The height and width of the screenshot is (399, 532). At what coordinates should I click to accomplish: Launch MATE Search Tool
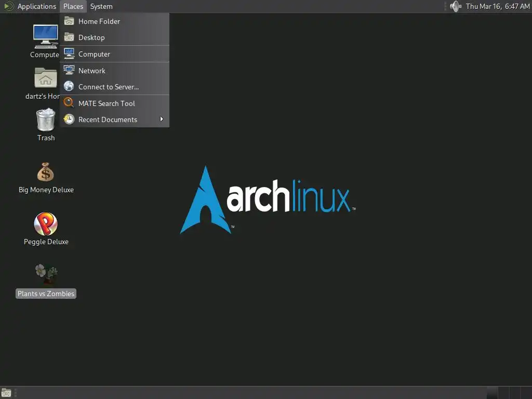(x=115, y=103)
